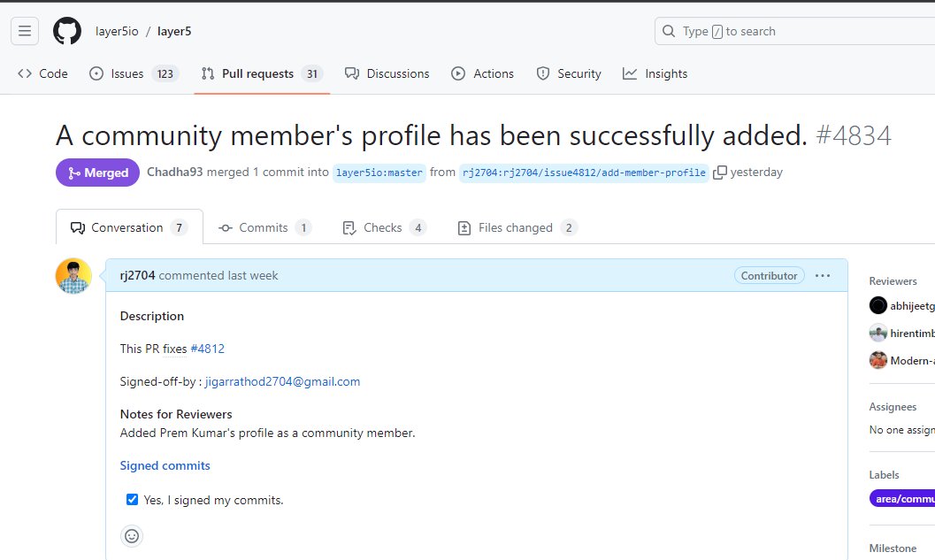Open the Issues tab
Image resolution: width=935 pixels, height=560 pixels.
pos(134,74)
